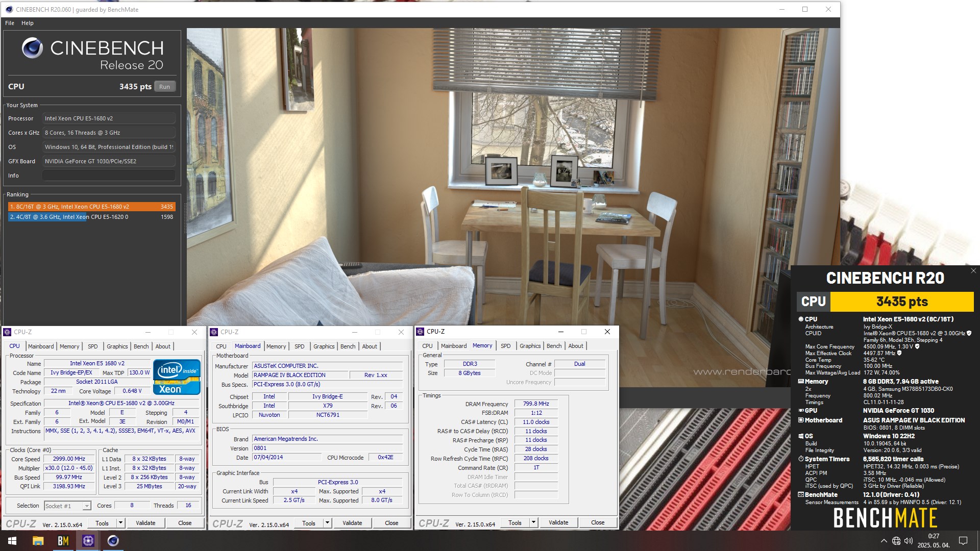The height and width of the screenshot is (551, 980).
Task: Open SPD tab in Mainboard CPU-Z window
Action: [299, 346]
